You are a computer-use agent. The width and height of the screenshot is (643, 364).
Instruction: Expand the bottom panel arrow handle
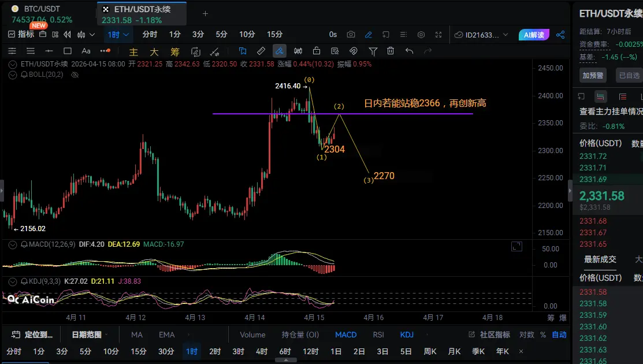tap(286, 361)
